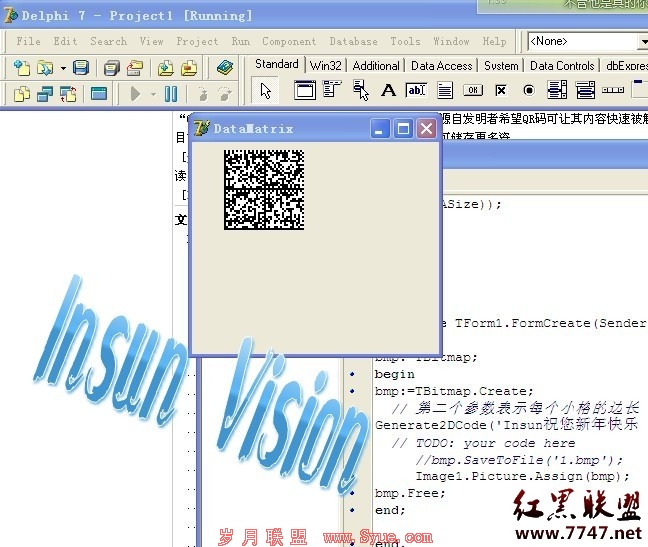
Task: Select the Edit 'ab' component icon
Action: 416,90
